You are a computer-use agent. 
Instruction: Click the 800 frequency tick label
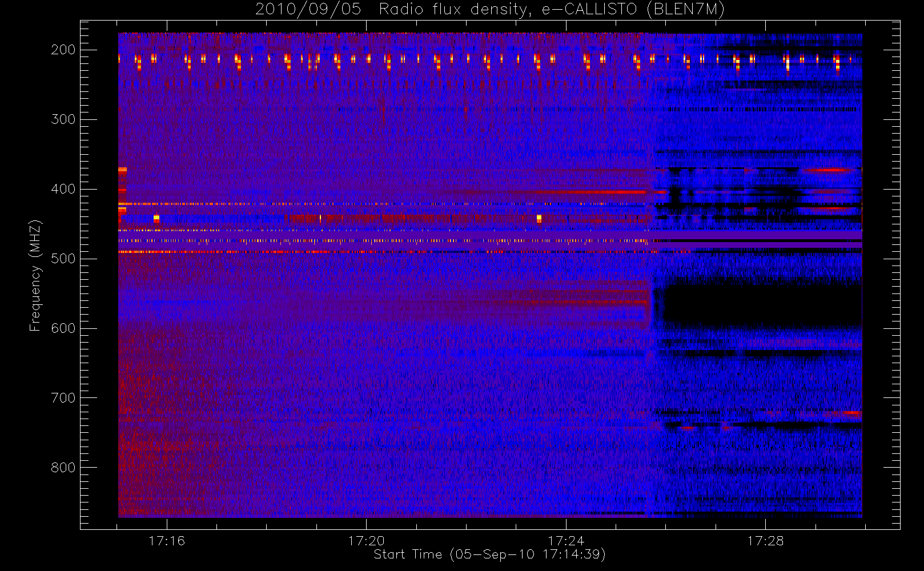63,468
